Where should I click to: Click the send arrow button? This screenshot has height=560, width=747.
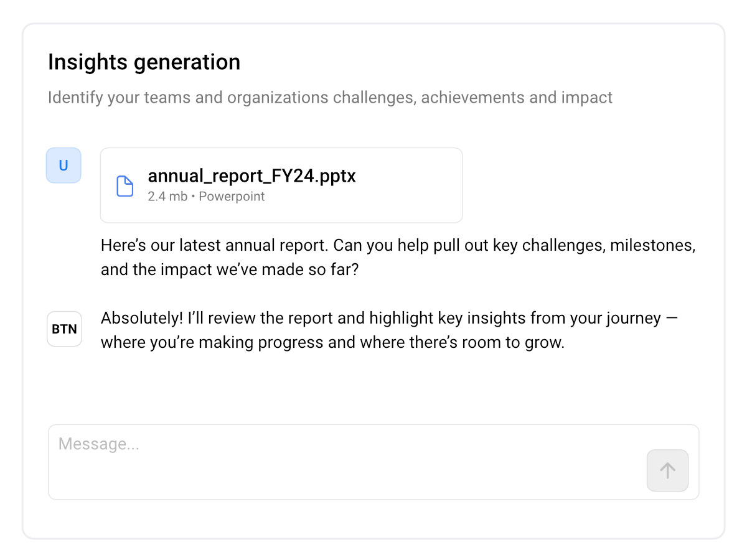(667, 470)
